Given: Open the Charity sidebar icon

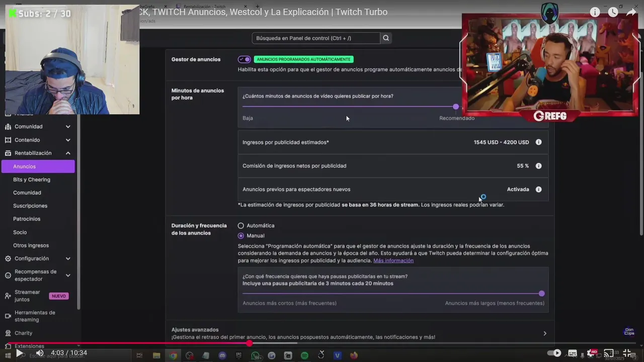Looking at the screenshot, I should pos(8,333).
